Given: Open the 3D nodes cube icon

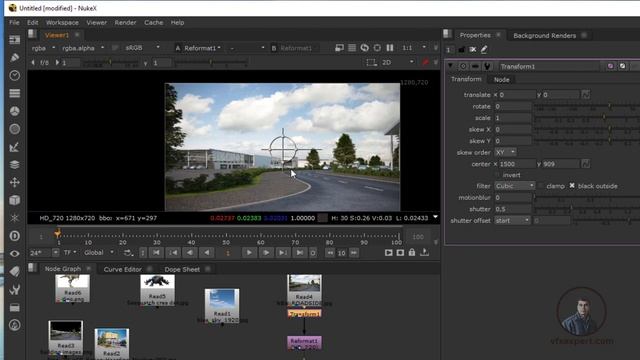Looking at the screenshot, I should [15, 200].
